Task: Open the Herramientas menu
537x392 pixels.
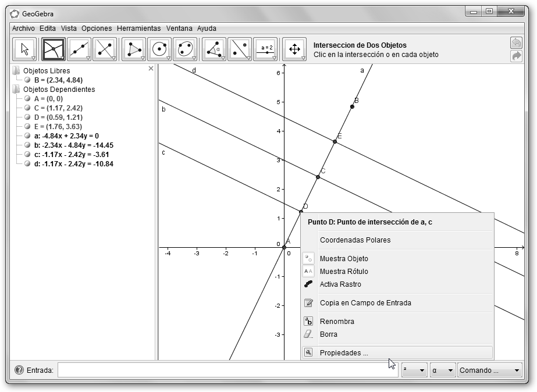Action: coord(138,28)
